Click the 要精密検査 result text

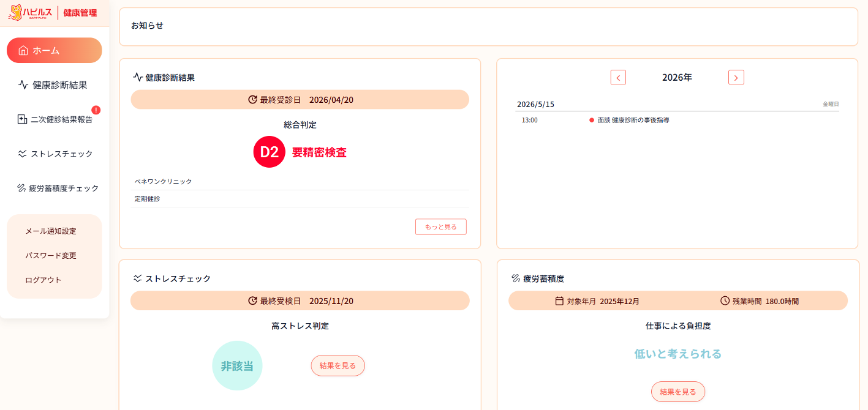coord(319,152)
